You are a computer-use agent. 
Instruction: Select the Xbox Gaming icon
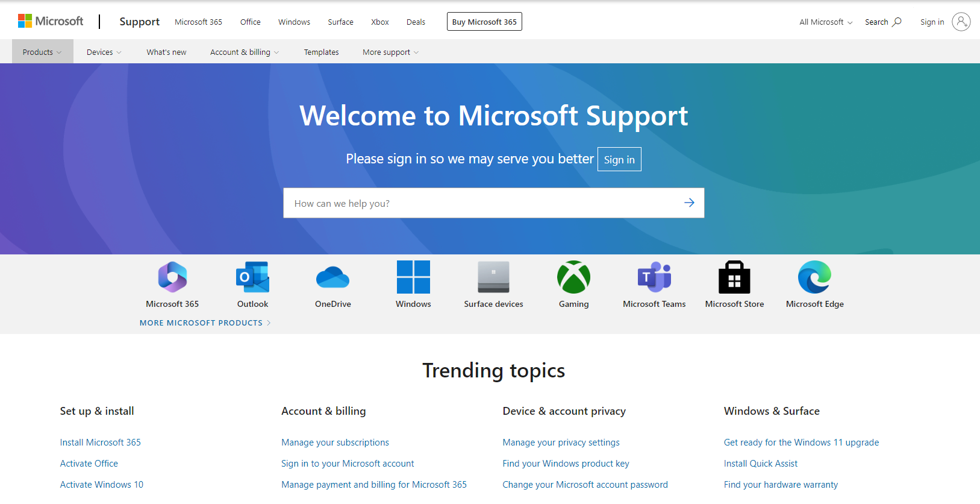pos(573,277)
